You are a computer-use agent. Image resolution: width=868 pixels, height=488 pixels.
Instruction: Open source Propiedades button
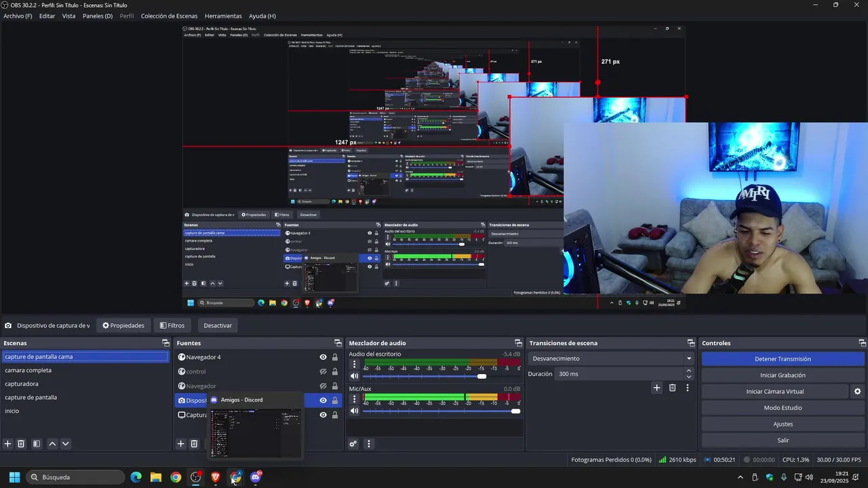[x=123, y=325]
